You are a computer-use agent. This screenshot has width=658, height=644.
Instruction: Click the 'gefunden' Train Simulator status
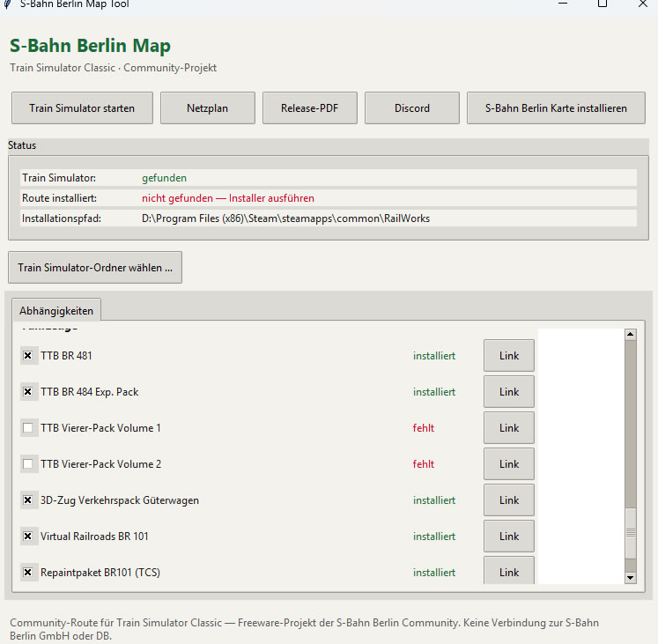point(164,178)
